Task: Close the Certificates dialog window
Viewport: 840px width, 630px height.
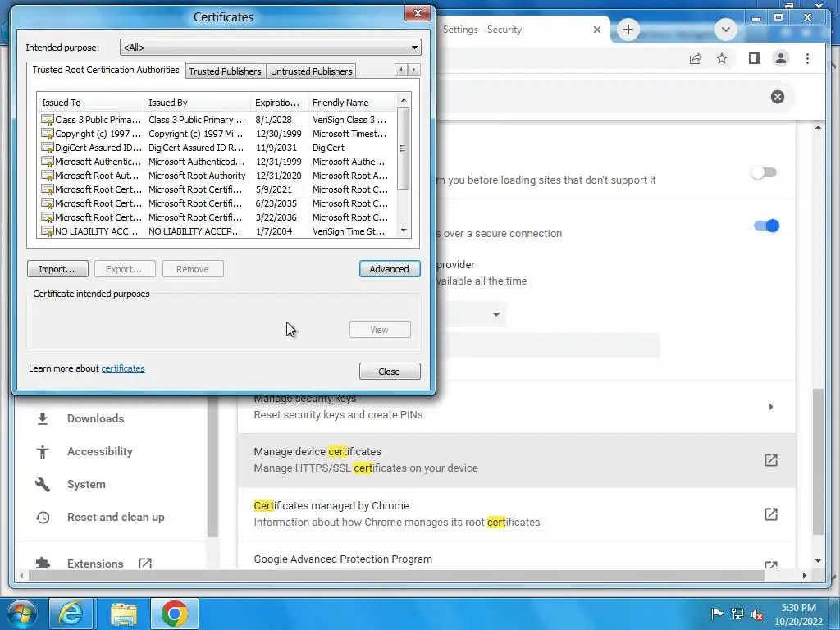Action: (418, 13)
